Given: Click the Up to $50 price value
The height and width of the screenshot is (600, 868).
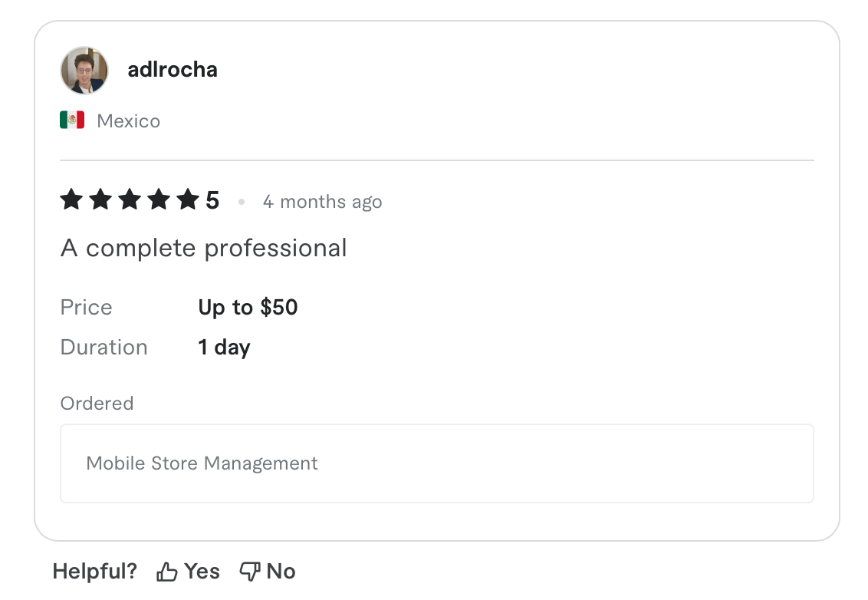Looking at the screenshot, I should click(x=248, y=307).
